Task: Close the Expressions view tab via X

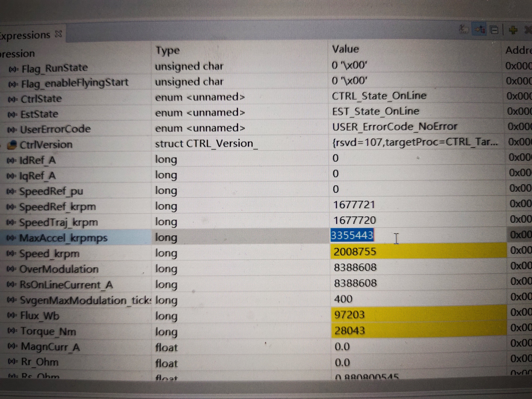Action: coord(58,34)
